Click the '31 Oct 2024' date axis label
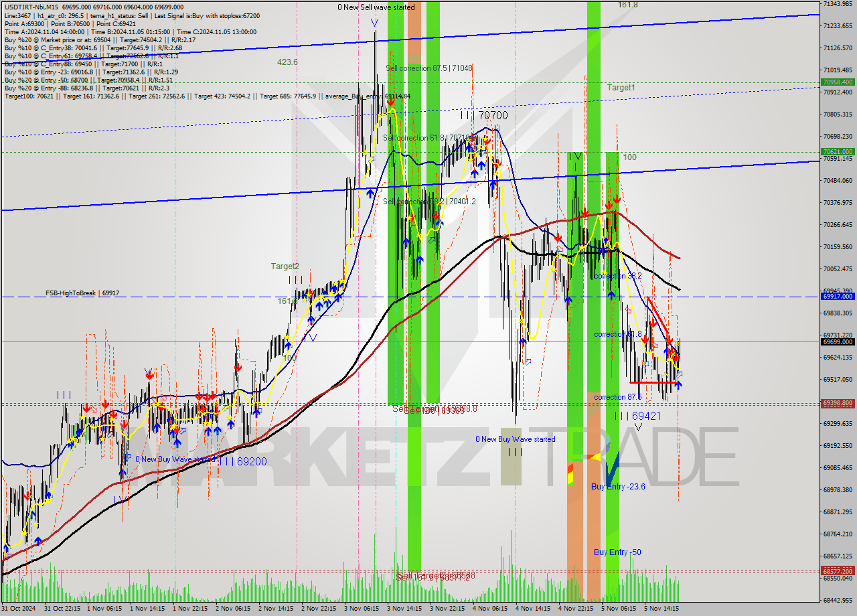 [18, 609]
